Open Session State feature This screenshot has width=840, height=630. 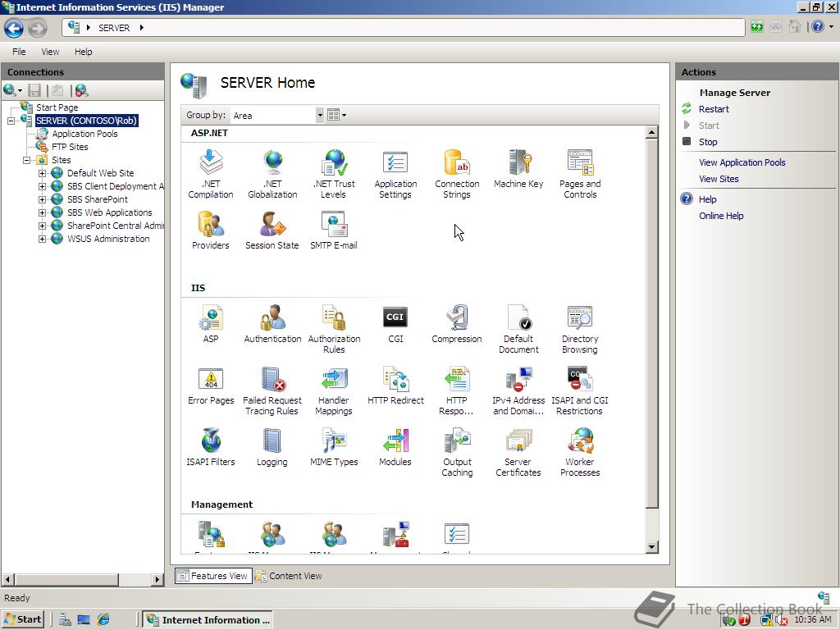point(272,231)
